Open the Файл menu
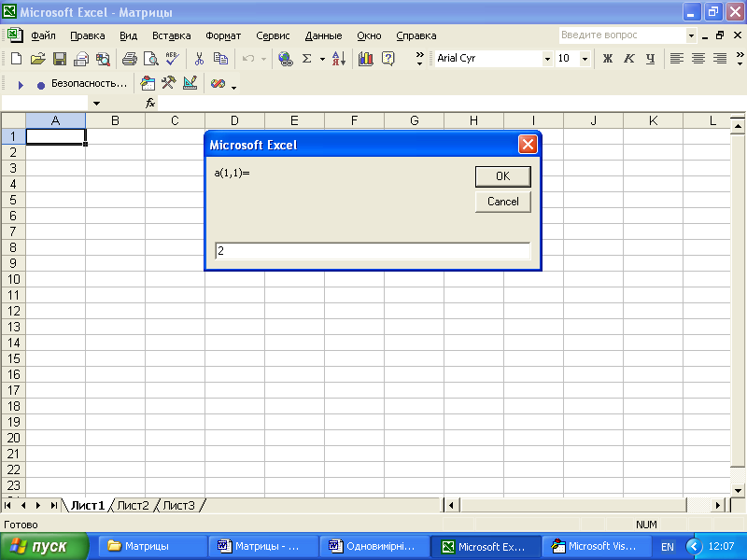Viewport: 747px width, 560px height. pos(43,35)
